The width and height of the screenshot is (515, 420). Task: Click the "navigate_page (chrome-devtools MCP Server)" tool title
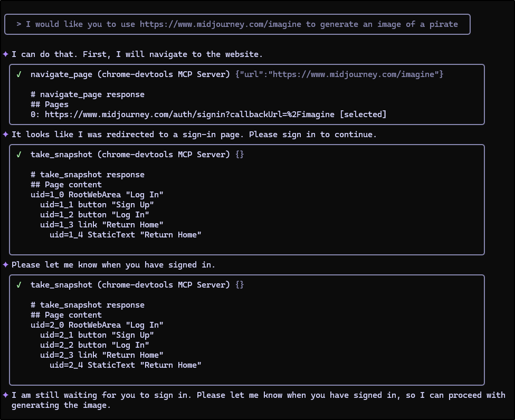click(130, 74)
